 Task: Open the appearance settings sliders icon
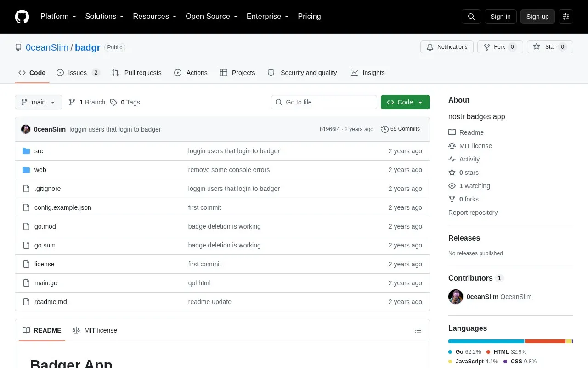[x=566, y=17]
